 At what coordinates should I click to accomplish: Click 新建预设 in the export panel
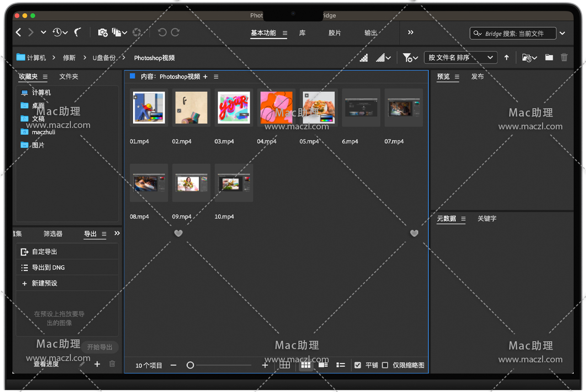(44, 283)
